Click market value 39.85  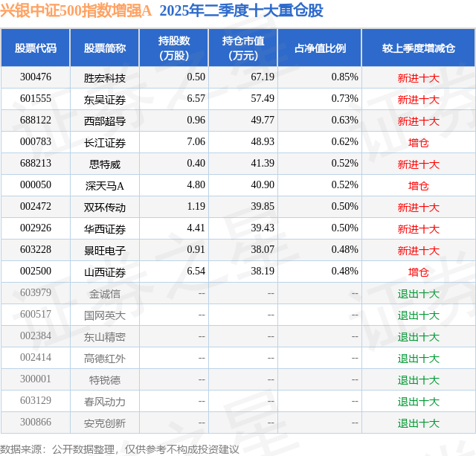[x=263, y=207]
